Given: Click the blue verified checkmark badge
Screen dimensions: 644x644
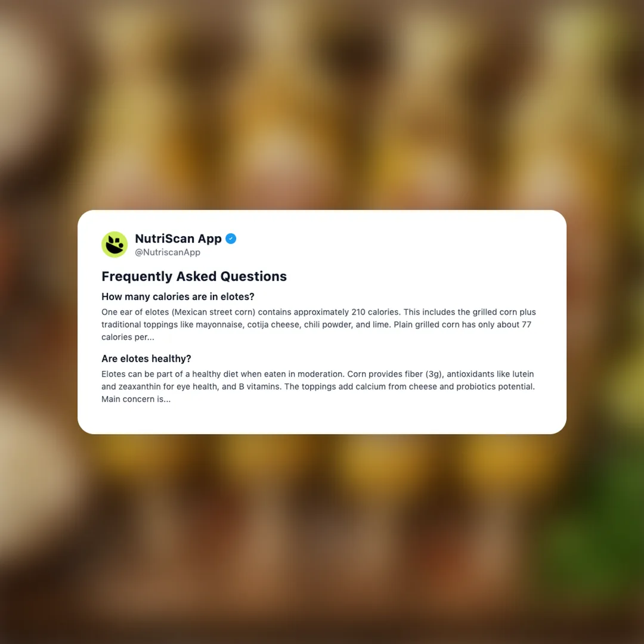Looking at the screenshot, I should click(231, 239).
